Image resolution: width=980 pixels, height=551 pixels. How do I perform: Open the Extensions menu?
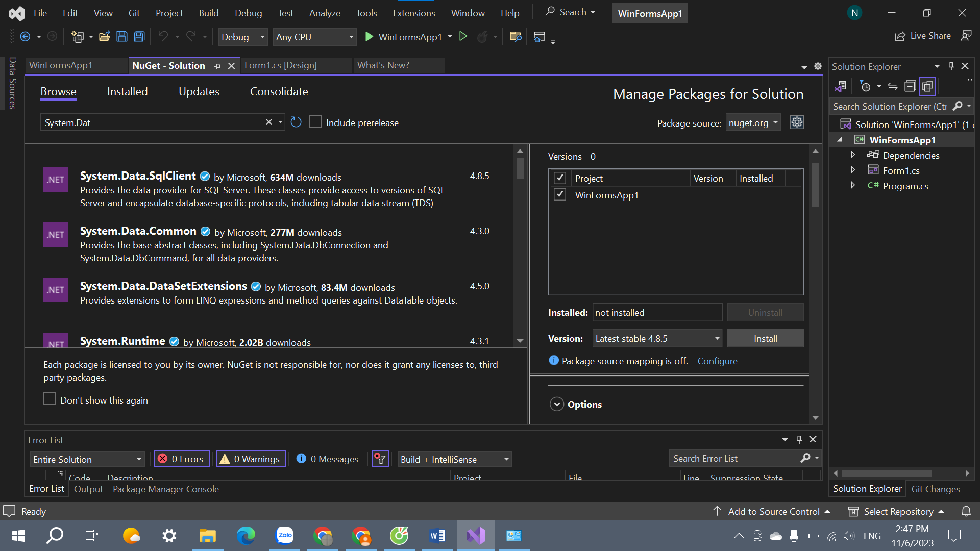tap(414, 13)
